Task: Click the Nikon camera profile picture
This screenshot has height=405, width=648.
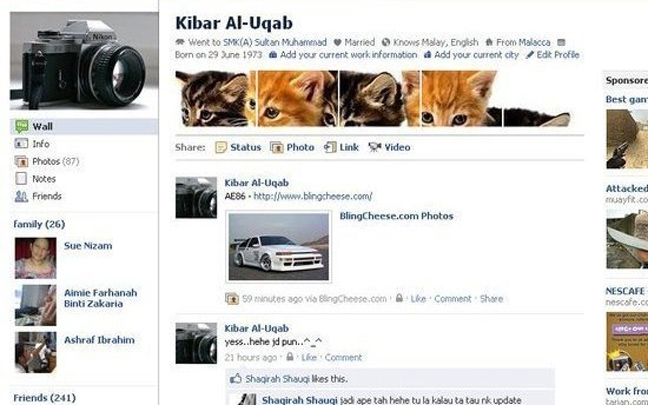Action: pyautogui.click(x=84, y=61)
